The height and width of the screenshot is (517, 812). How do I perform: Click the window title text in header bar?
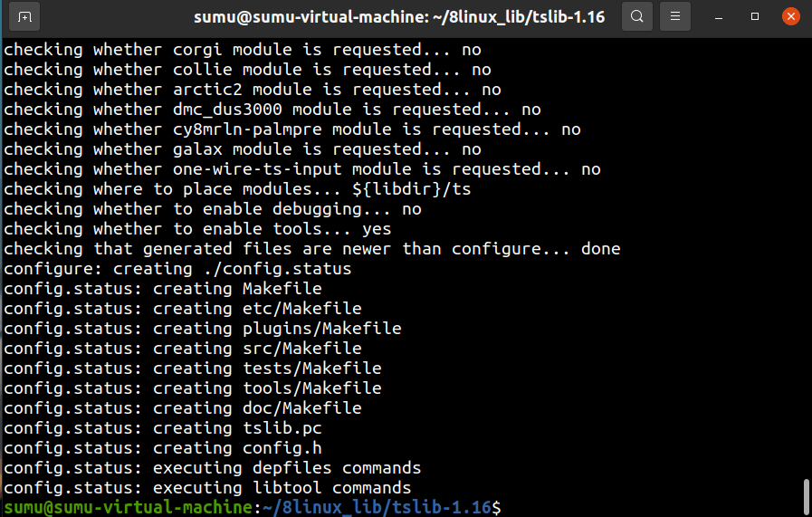pyautogui.click(x=398, y=17)
